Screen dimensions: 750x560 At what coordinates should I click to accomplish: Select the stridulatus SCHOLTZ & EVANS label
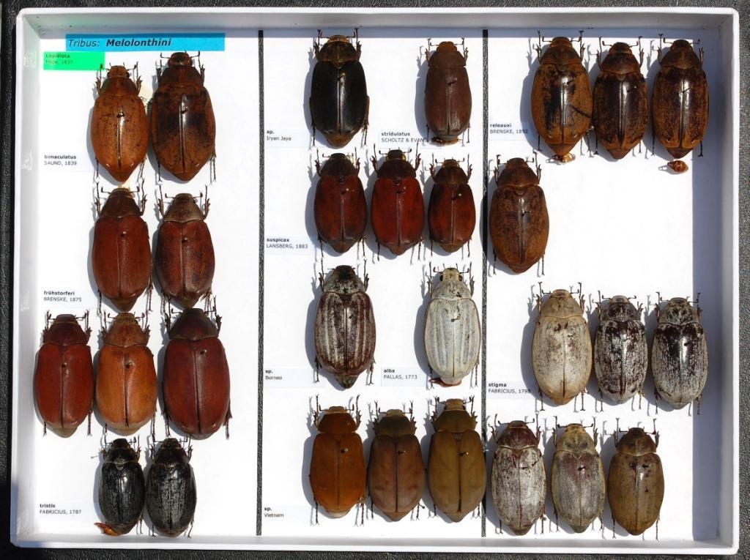[401, 137]
